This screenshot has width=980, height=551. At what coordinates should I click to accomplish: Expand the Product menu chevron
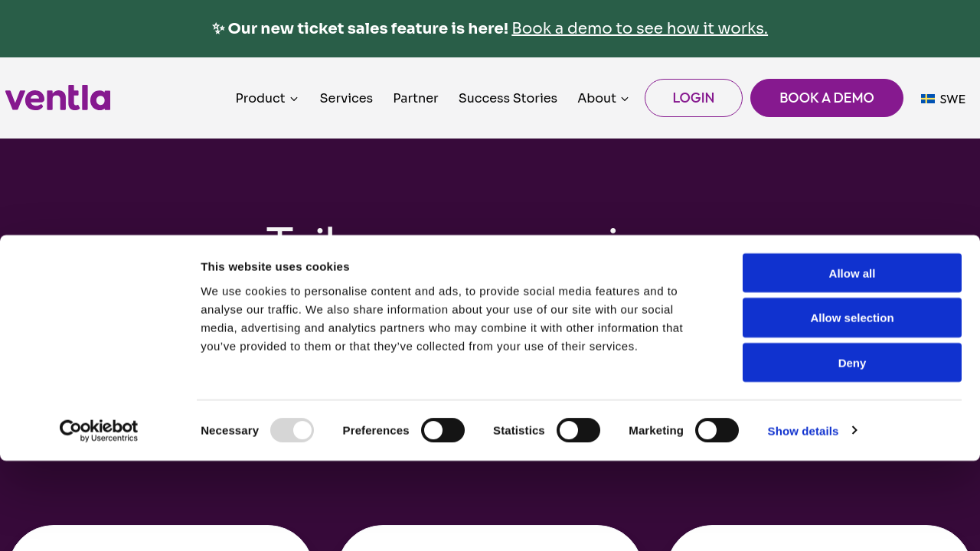[294, 99]
